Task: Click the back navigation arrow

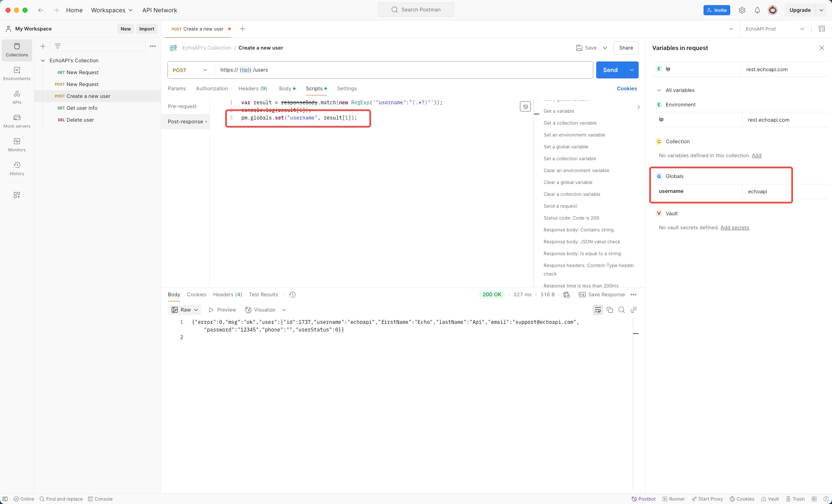Action: pyautogui.click(x=41, y=10)
